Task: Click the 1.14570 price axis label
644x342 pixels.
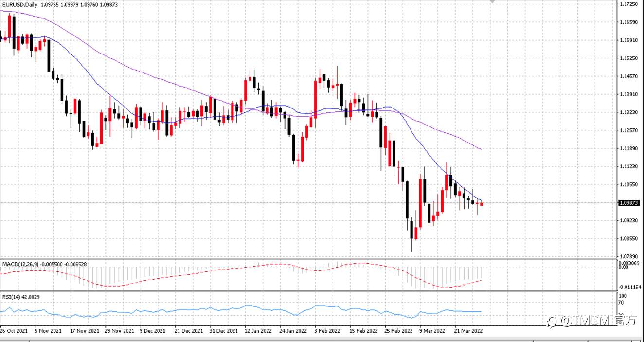Action: pos(629,76)
